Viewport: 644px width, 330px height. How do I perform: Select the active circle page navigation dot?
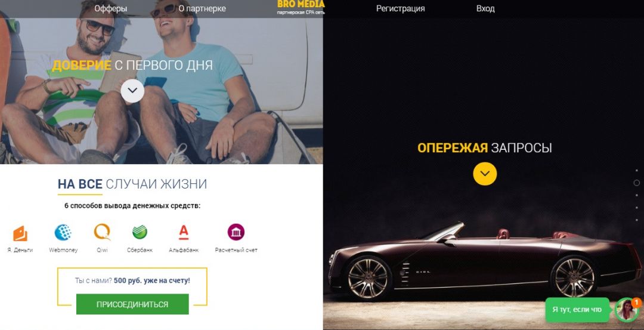coord(637,183)
